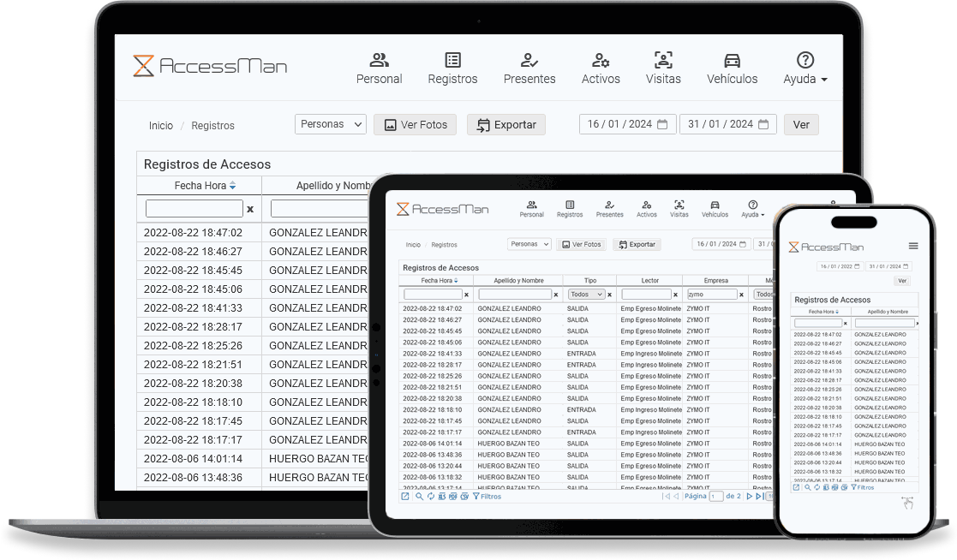Focus the Fecha Hora filter box on laptop

[x=194, y=209]
